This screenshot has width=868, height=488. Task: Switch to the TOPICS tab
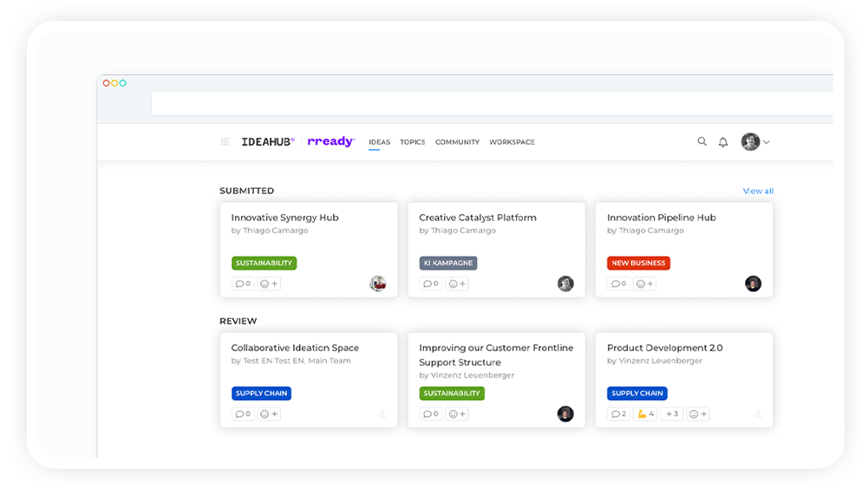(413, 142)
